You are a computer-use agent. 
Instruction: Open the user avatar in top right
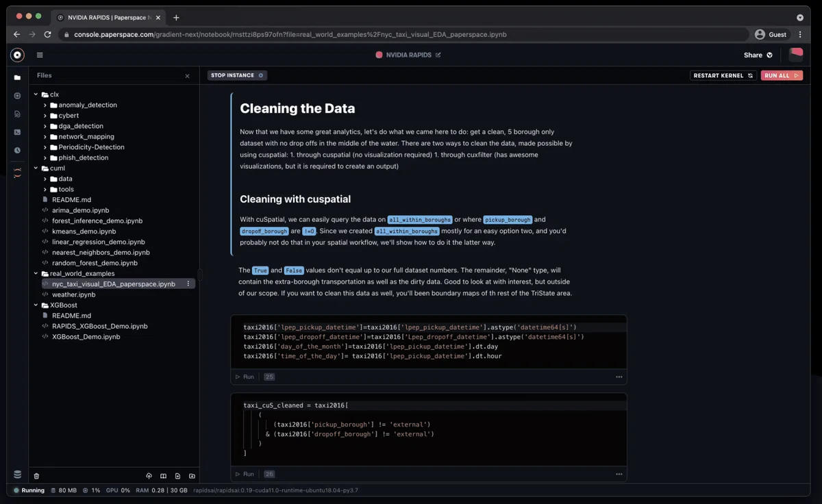tap(795, 55)
